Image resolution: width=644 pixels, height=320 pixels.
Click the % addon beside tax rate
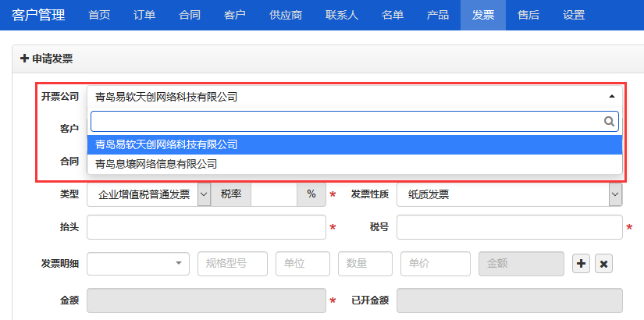[x=311, y=194]
